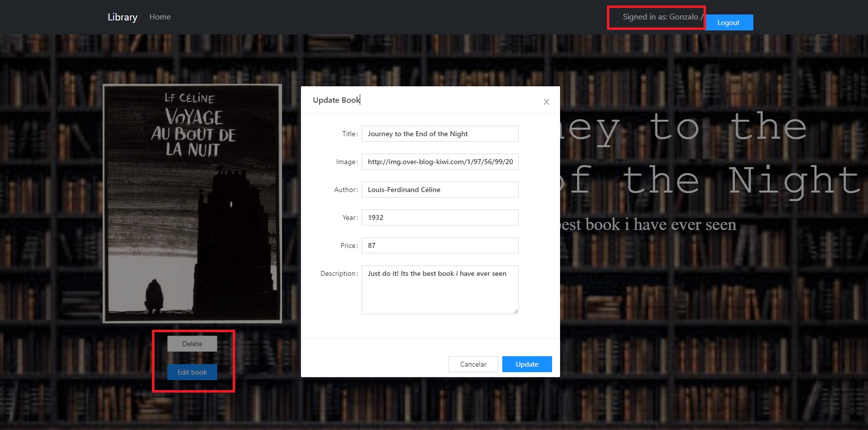Click the Delete button under book cover
Screen dimensions: 868x430
(x=192, y=344)
